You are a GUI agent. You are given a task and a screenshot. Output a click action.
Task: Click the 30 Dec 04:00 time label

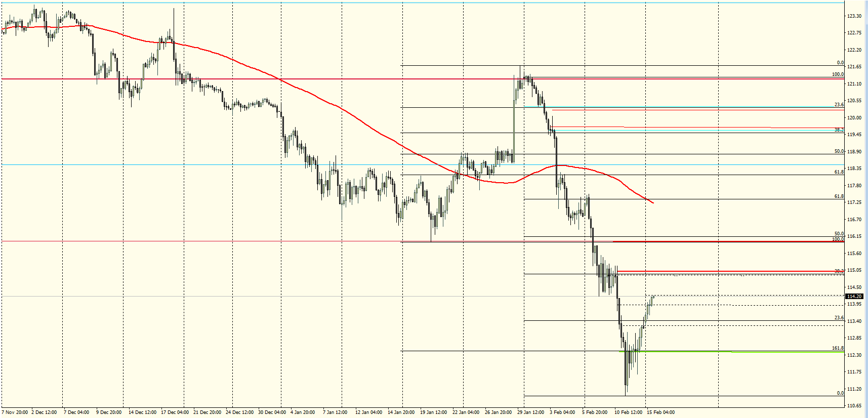click(x=272, y=412)
